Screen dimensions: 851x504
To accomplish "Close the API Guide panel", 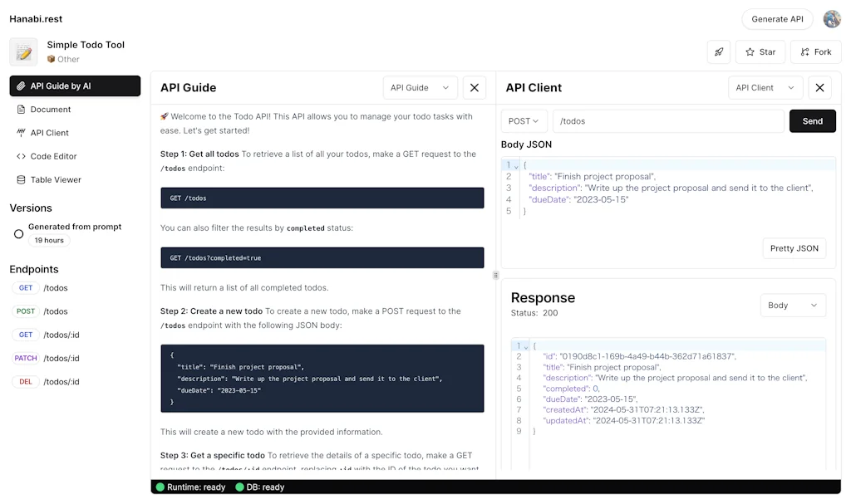I will pos(474,87).
